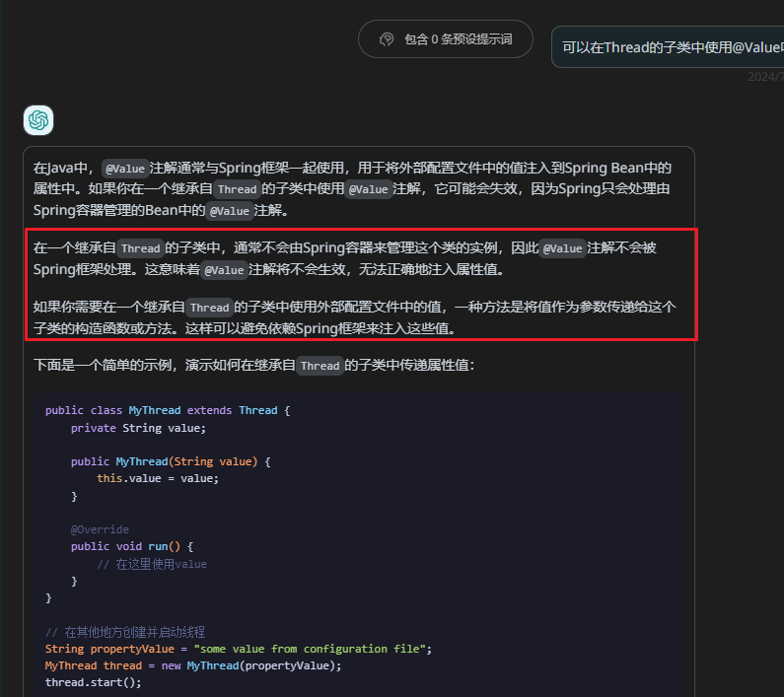Click the code line public class MyThread extends Thread

click(168, 410)
